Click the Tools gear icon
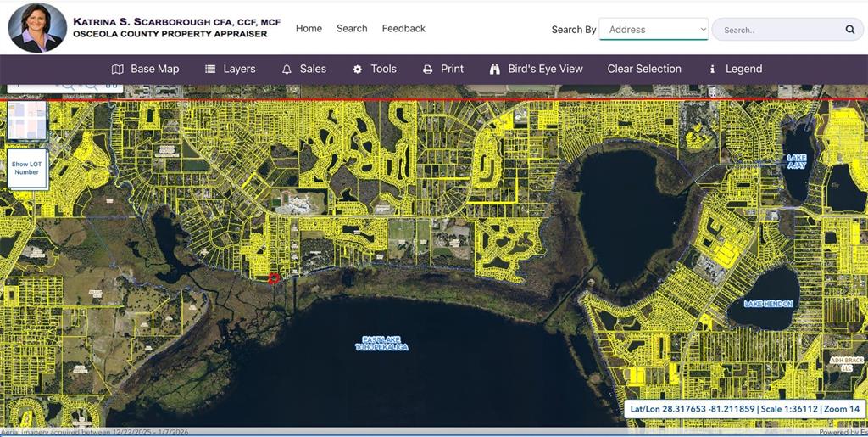 [x=358, y=70]
